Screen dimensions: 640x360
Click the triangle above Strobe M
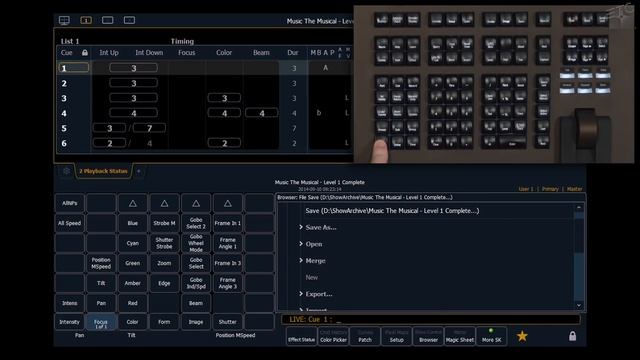pos(164,203)
